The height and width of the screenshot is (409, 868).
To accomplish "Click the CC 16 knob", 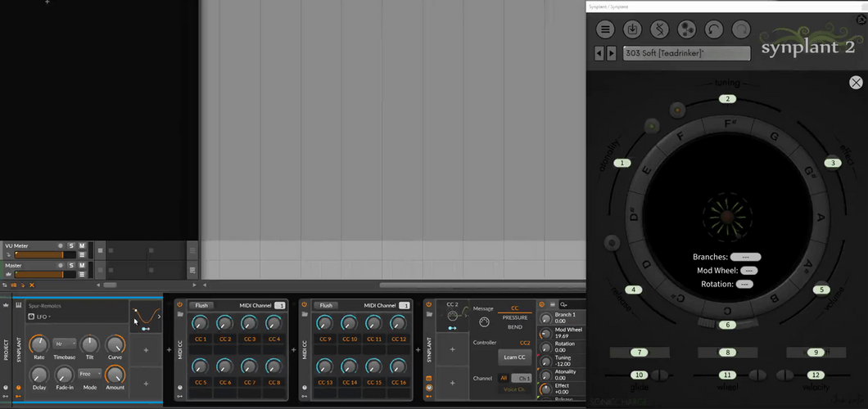I will tap(397, 366).
